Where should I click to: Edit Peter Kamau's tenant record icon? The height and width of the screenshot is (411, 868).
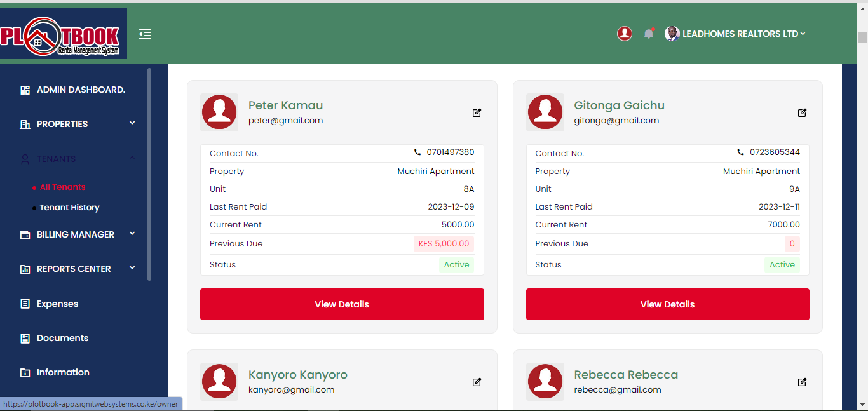click(x=477, y=112)
